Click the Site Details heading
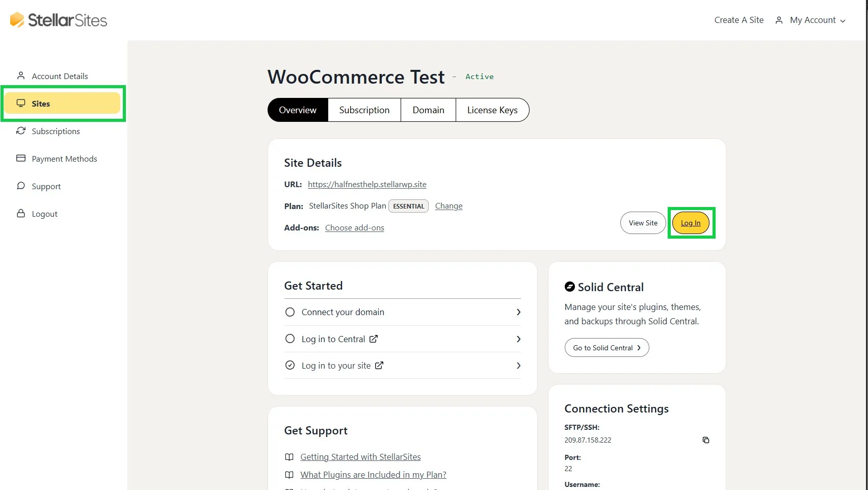The width and height of the screenshot is (868, 490). (313, 163)
